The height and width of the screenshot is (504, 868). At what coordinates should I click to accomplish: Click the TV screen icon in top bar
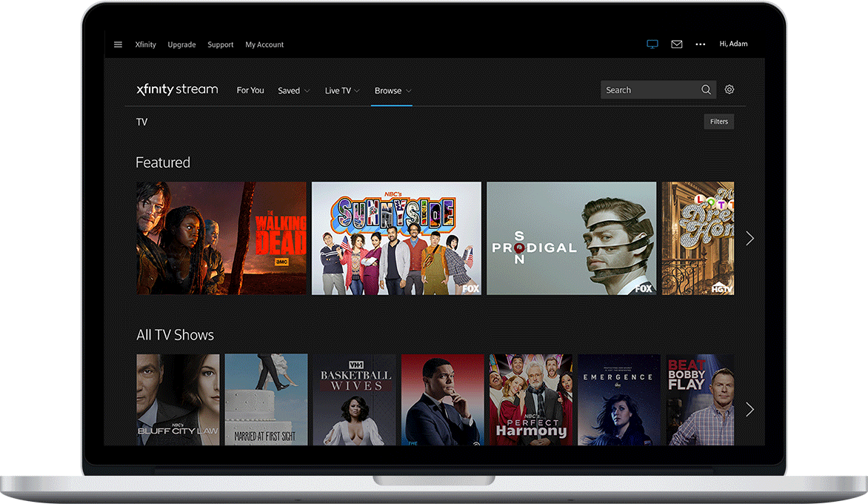(652, 44)
